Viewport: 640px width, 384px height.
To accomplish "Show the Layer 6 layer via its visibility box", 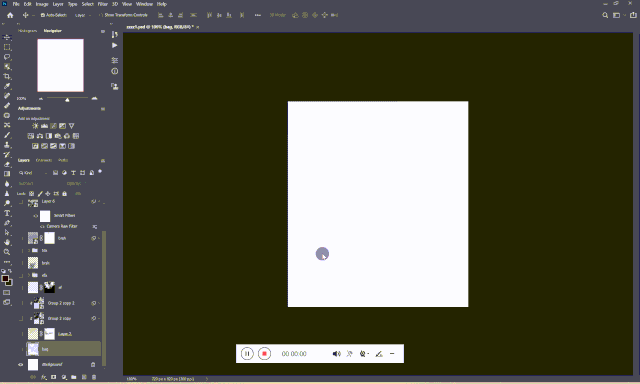I will 21,202.
